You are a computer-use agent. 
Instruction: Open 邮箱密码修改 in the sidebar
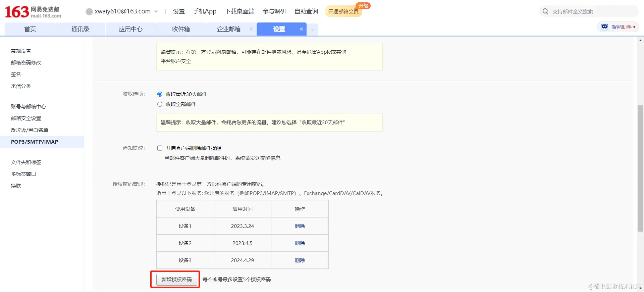[26, 62]
